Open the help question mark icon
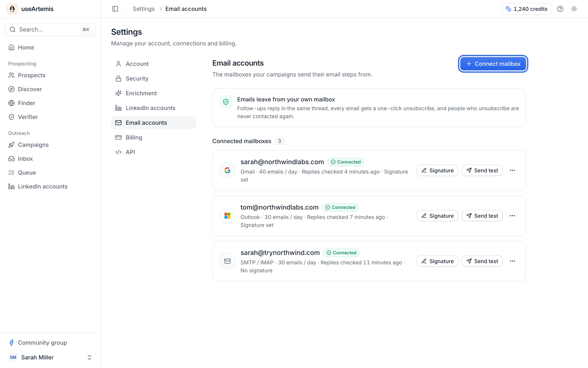The height and width of the screenshot is (368, 588). (x=560, y=9)
